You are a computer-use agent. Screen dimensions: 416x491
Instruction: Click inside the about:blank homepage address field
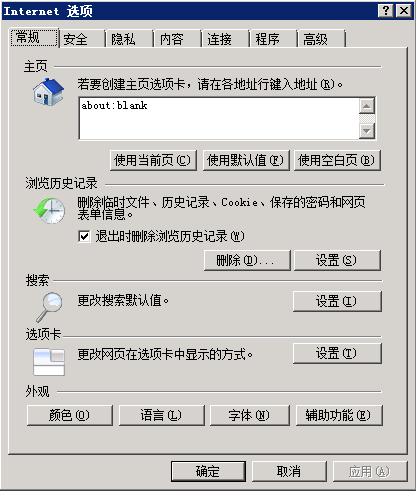pyautogui.click(x=219, y=118)
